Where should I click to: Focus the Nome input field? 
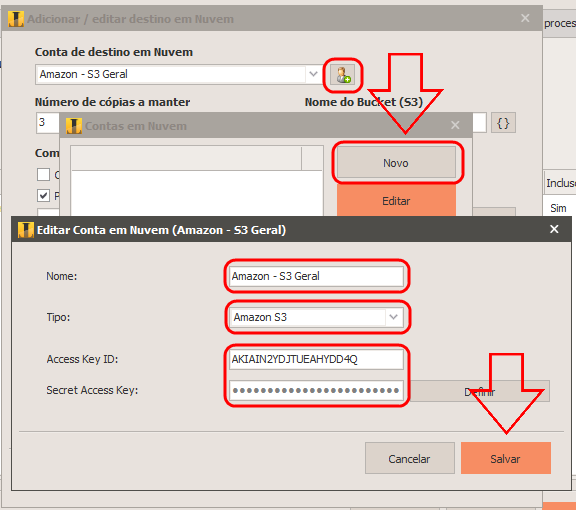[316, 276]
